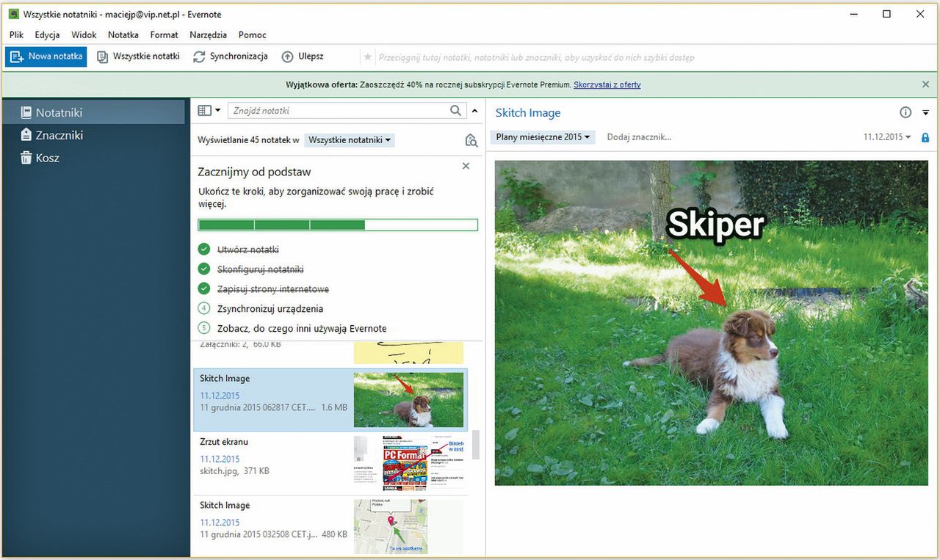Open Wszystkie notatki from the toolbar
940x560 pixels.
click(138, 57)
